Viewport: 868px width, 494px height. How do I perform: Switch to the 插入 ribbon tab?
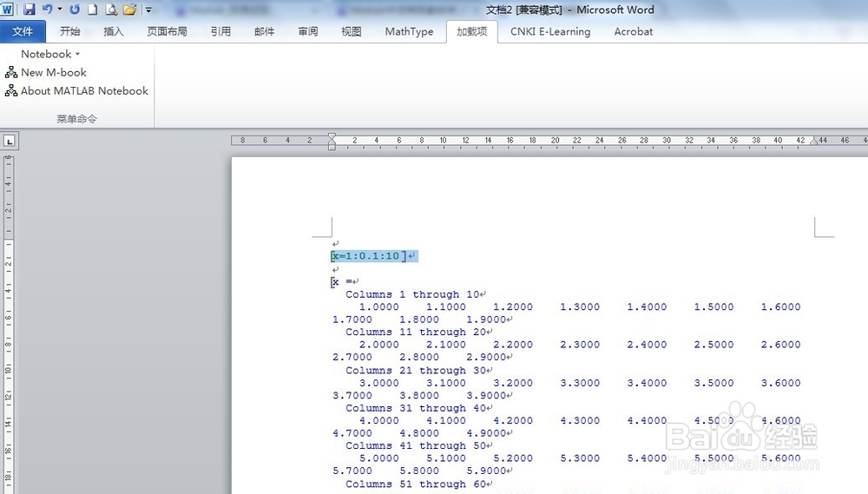click(x=114, y=31)
